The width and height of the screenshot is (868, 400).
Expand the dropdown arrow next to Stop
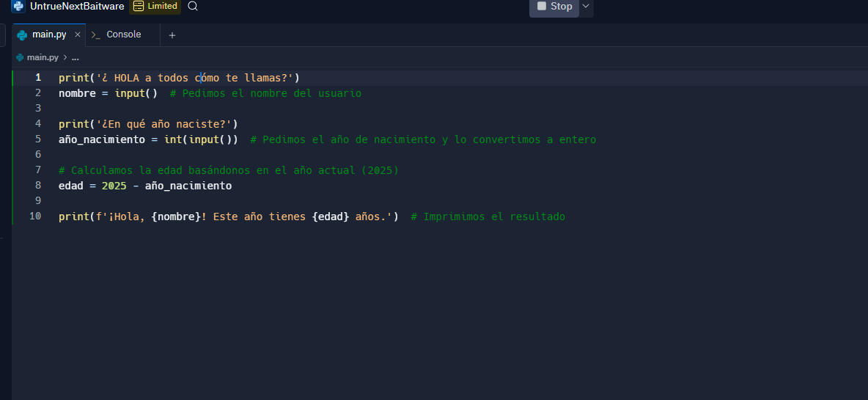(586, 6)
